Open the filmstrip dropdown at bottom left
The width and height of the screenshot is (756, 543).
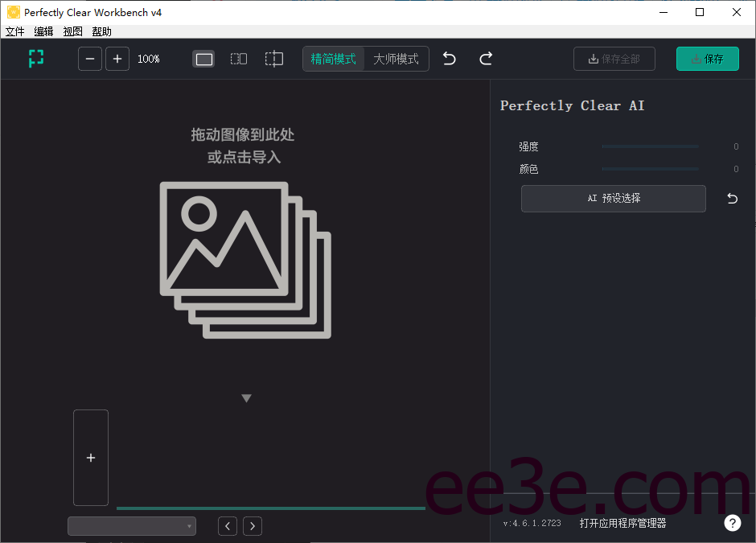coord(131,525)
